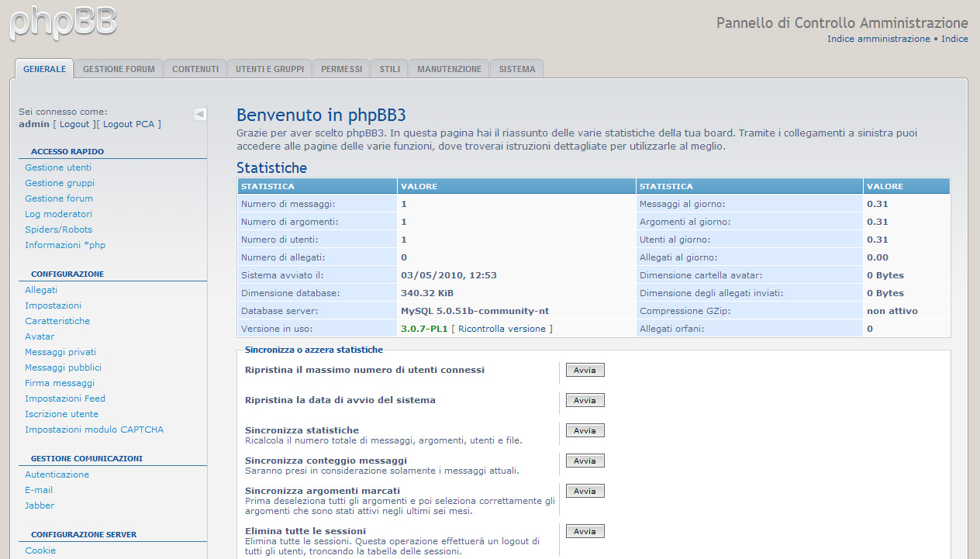Click the Sistema avviato date 03/05/2010, 12:53
The image size is (980, 559).
(449, 275)
